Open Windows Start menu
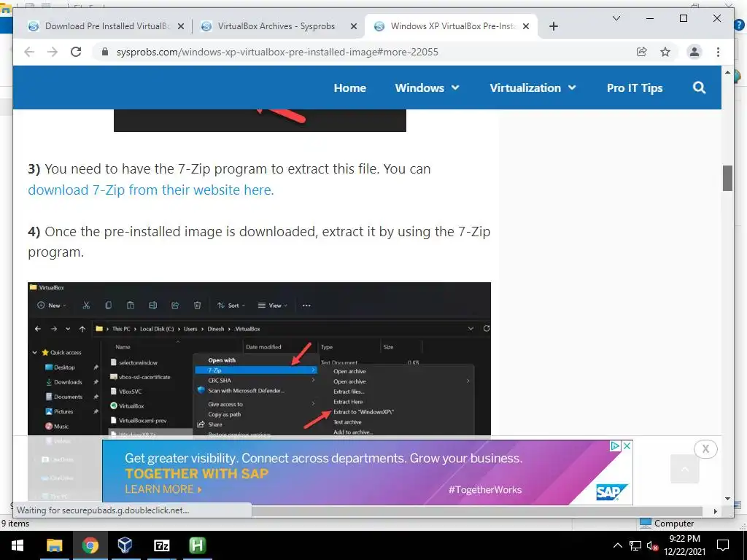Image resolution: width=747 pixels, height=560 pixels. click(x=18, y=545)
